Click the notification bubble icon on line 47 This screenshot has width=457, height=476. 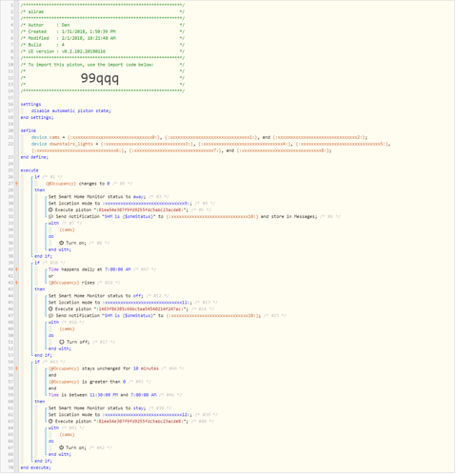(x=50, y=316)
